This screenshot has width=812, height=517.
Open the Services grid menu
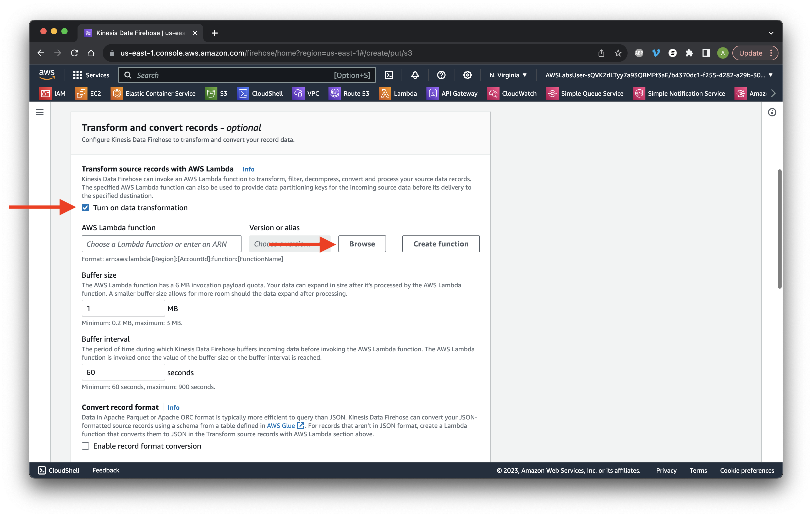(x=91, y=75)
